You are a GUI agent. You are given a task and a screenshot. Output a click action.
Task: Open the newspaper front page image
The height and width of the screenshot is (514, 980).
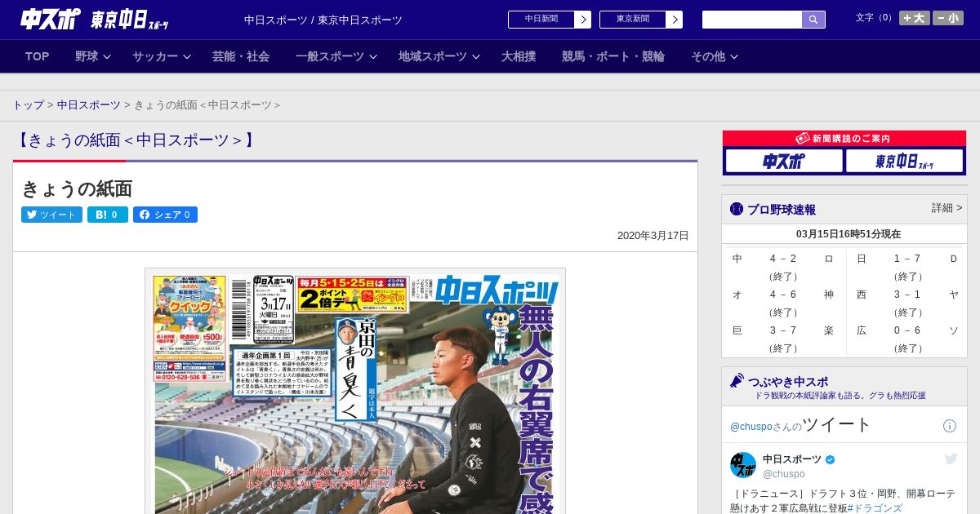point(355,391)
